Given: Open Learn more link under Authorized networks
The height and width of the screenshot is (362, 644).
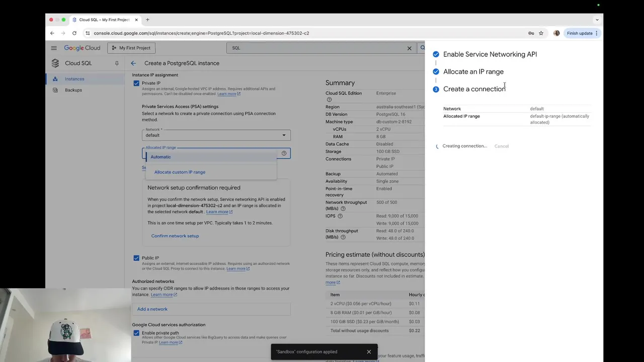Looking at the screenshot, I should (x=164, y=295).
